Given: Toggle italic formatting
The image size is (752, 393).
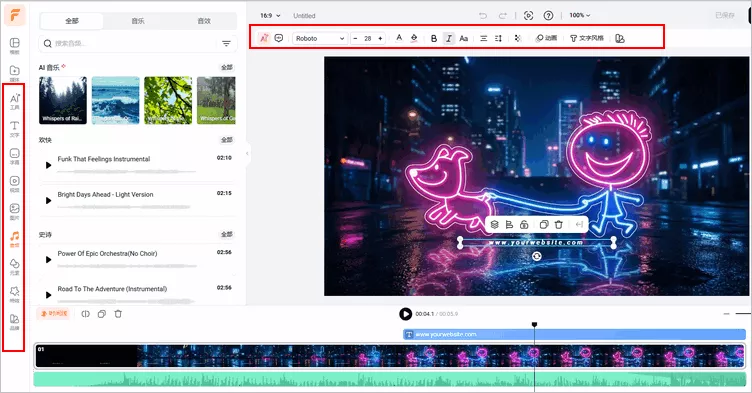Looking at the screenshot, I should (448, 38).
